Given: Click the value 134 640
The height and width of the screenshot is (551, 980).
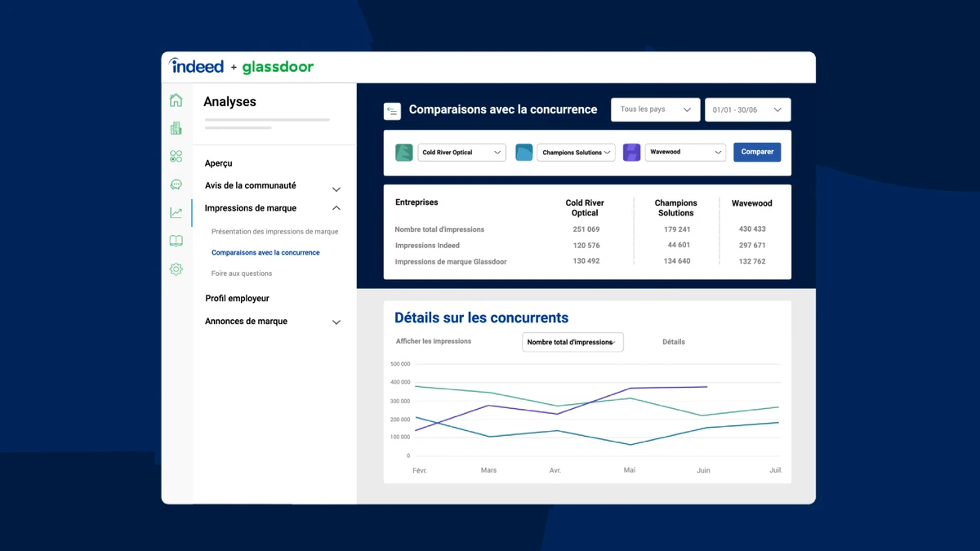Looking at the screenshot, I should pyautogui.click(x=677, y=261).
